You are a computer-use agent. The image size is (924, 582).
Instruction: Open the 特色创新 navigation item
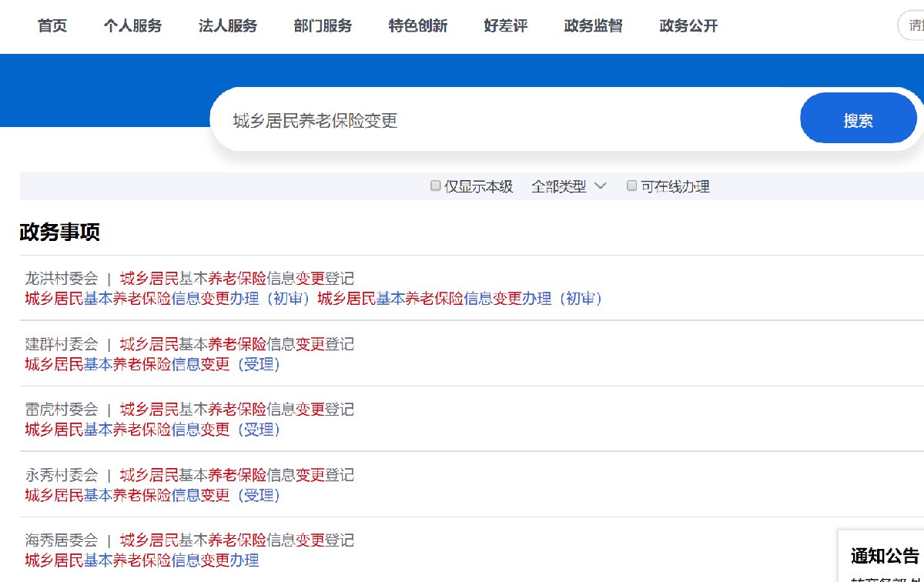[x=418, y=26]
